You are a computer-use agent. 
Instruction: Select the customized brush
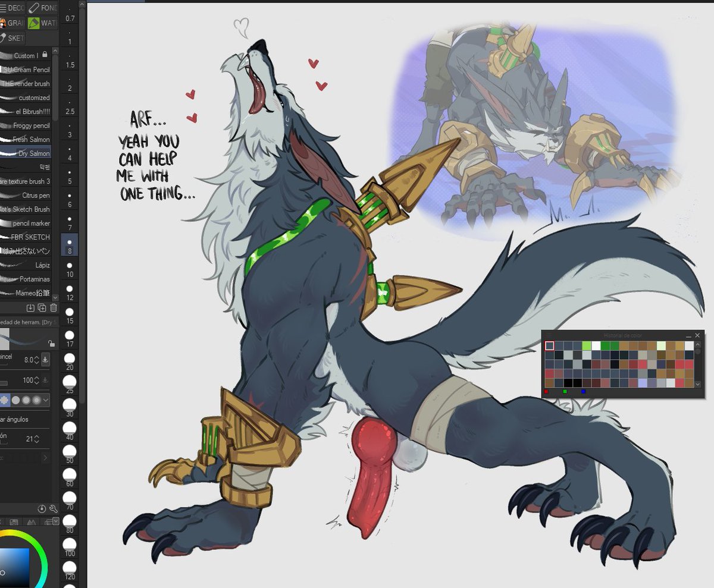tap(26, 98)
